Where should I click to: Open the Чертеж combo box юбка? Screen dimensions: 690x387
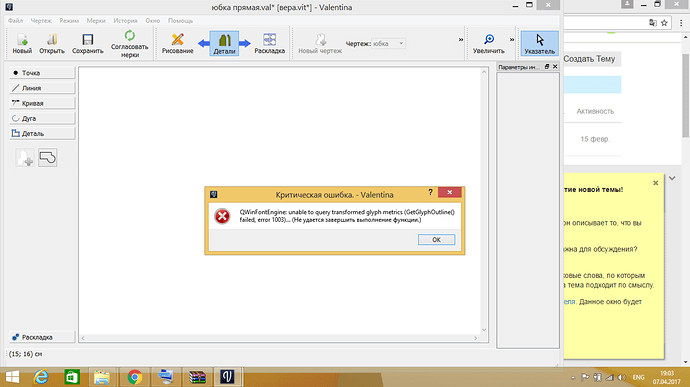(x=388, y=44)
